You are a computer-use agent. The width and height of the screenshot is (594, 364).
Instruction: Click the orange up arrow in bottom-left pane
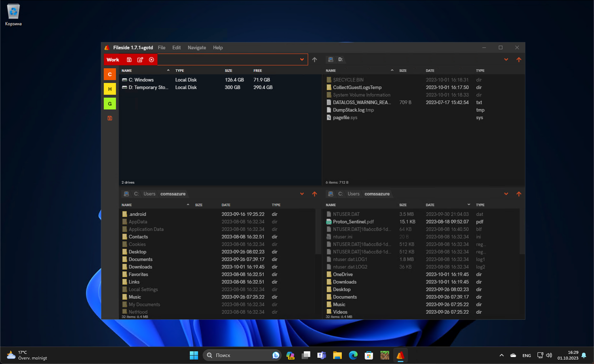(314, 194)
